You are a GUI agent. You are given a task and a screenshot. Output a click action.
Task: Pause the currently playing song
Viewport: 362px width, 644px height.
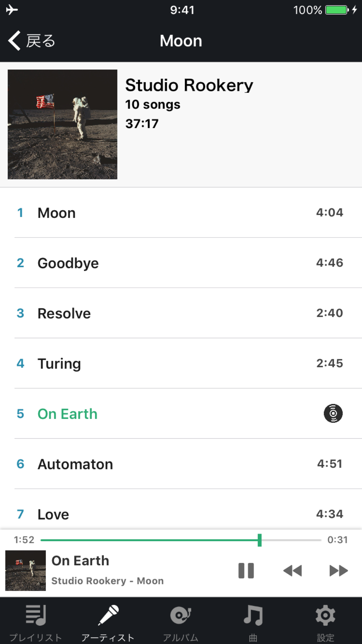pos(246,570)
